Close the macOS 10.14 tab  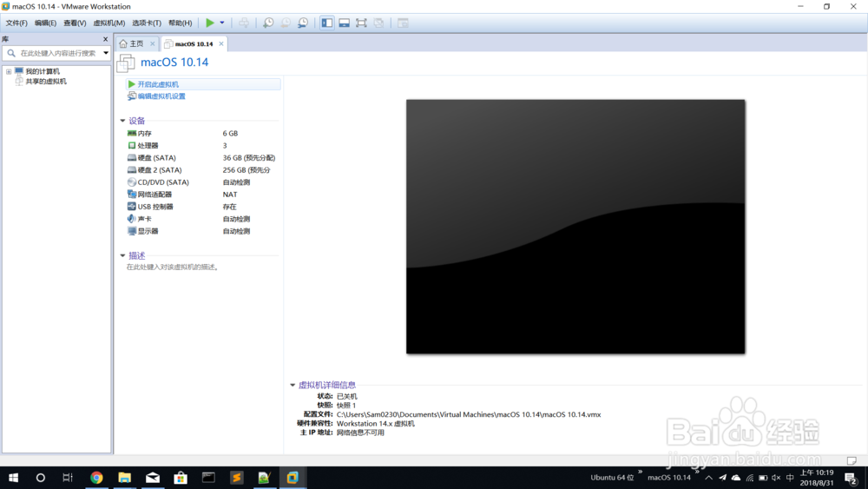click(221, 43)
